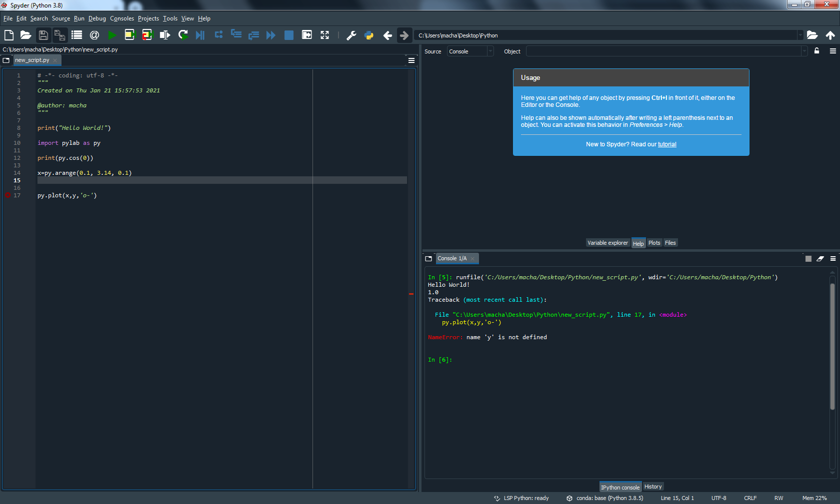Viewport: 840px width, 504px height.
Task: Switch to the Variable explorer tab
Action: [x=607, y=243]
